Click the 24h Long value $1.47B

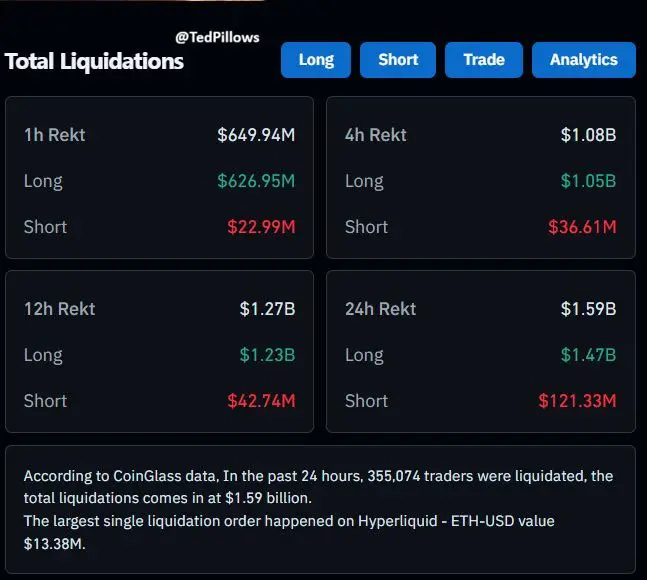pos(588,355)
